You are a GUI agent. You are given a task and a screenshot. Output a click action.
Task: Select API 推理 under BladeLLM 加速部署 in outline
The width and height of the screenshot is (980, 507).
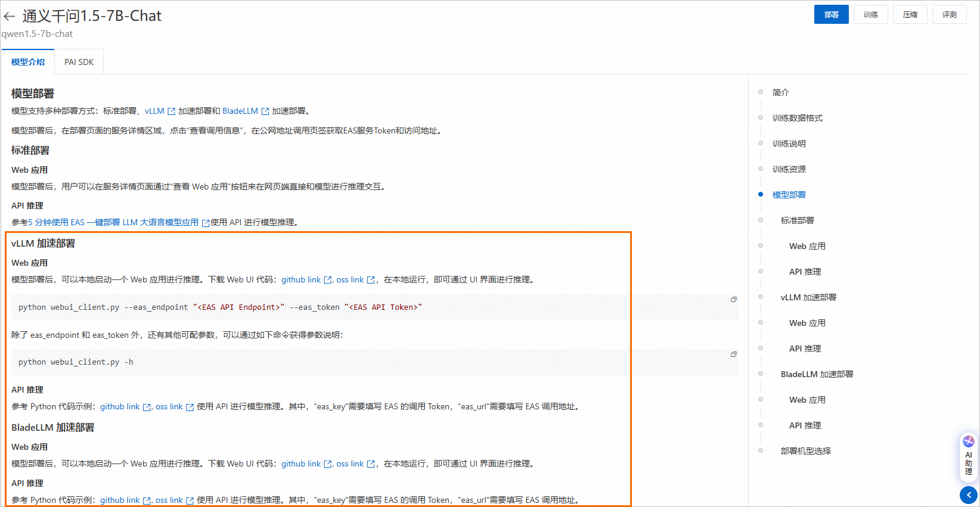click(x=805, y=425)
